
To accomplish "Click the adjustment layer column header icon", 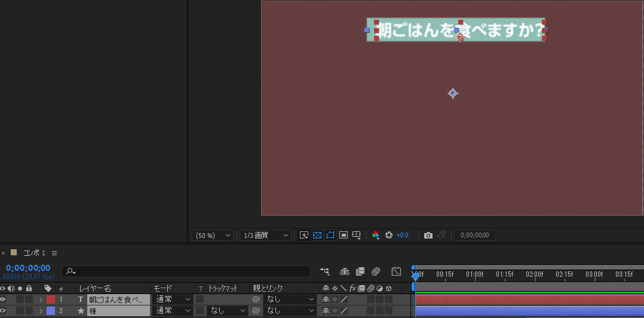I will pyautogui.click(x=380, y=289).
